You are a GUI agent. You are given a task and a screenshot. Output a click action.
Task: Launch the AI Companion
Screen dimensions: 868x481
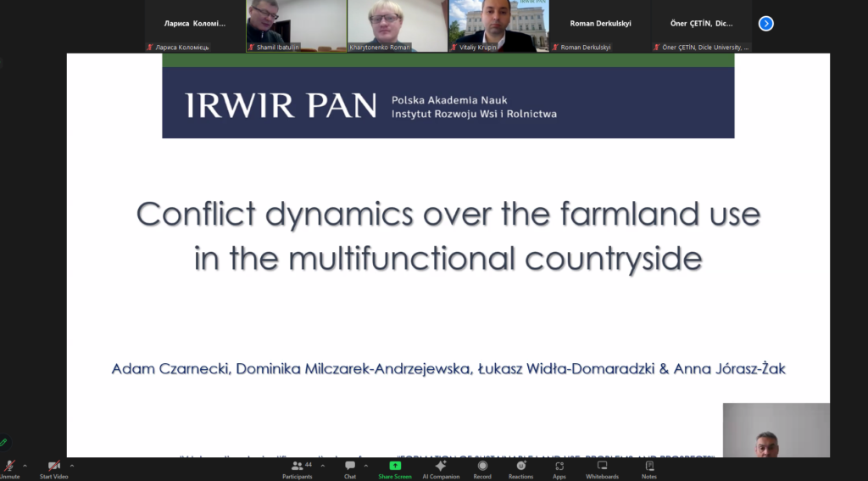pyautogui.click(x=440, y=466)
